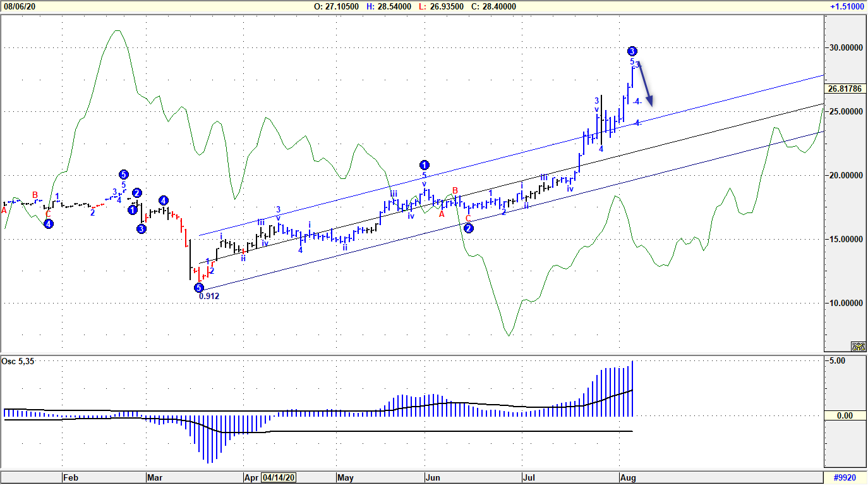Click the Aug label on time axis

pyautogui.click(x=627, y=477)
